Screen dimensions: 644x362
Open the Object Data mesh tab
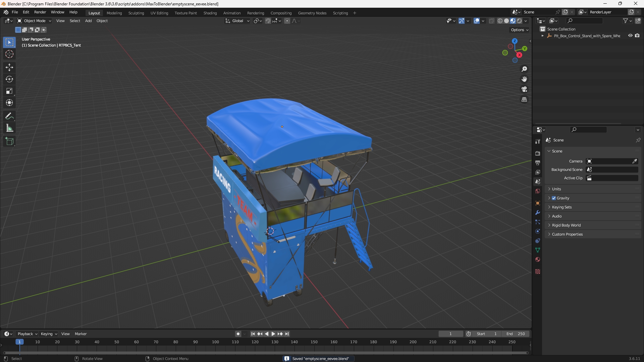pos(538,250)
